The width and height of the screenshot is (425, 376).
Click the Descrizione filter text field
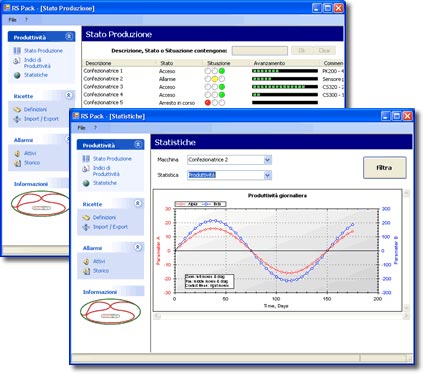(260, 51)
